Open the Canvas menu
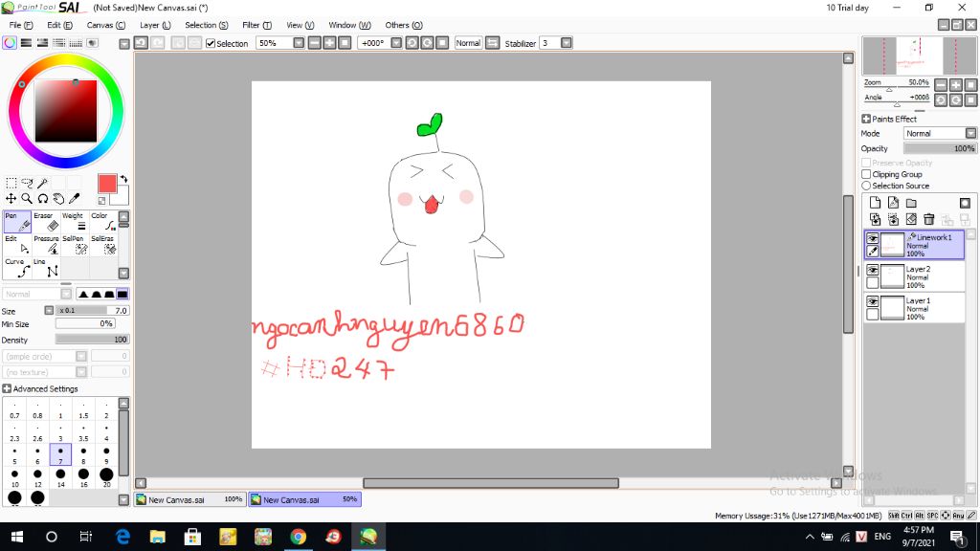Screen dimensions: 980x551 click(x=105, y=25)
